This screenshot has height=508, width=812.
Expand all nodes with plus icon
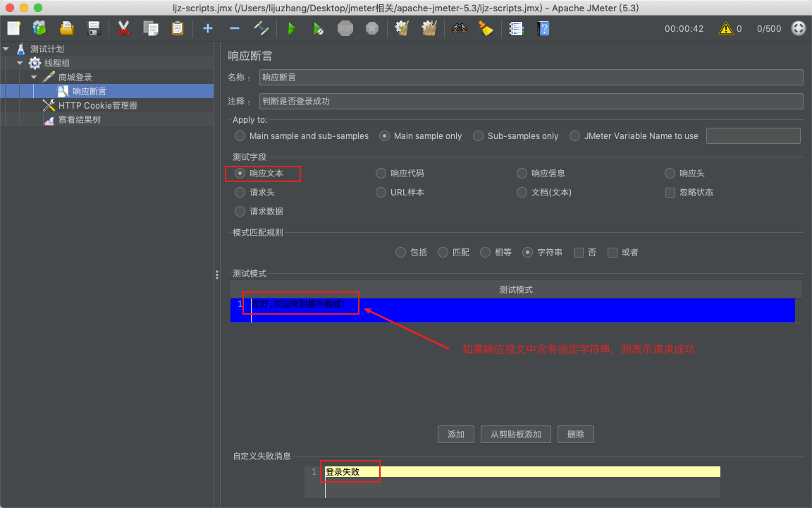pyautogui.click(x=208, y=28)
